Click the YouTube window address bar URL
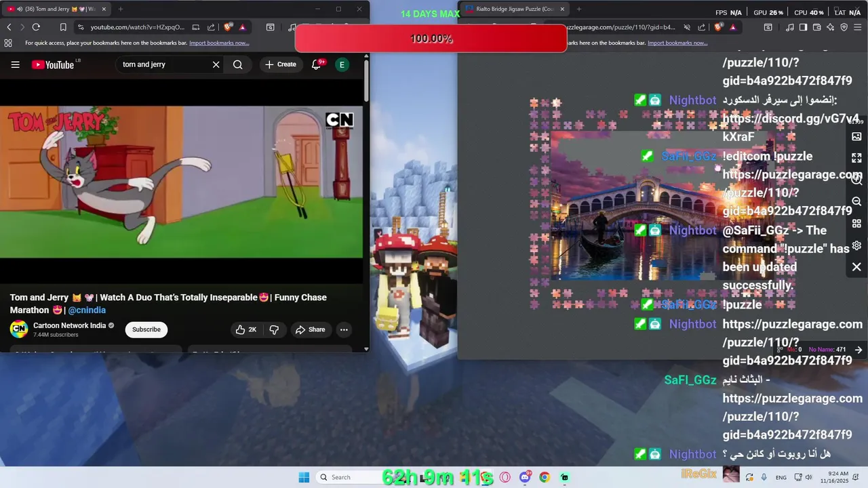The height and width of the screenshot is (488, 868). 138,27
